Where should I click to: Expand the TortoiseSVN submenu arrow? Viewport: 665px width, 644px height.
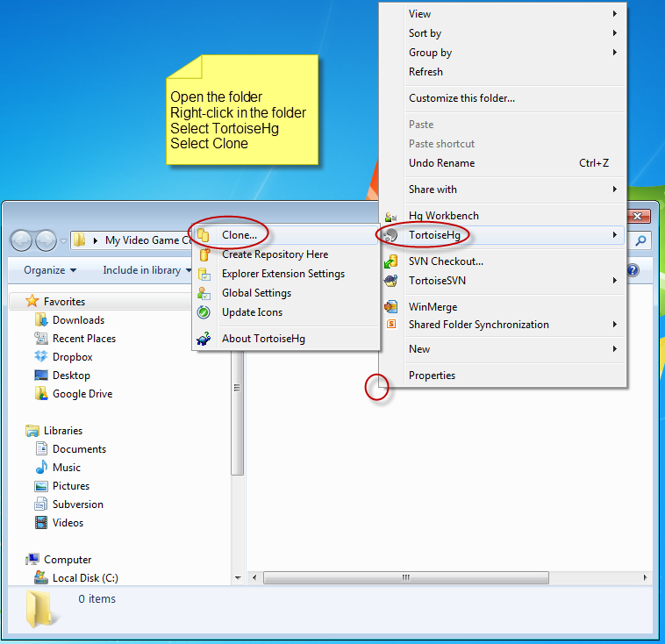tap(614, 281)
